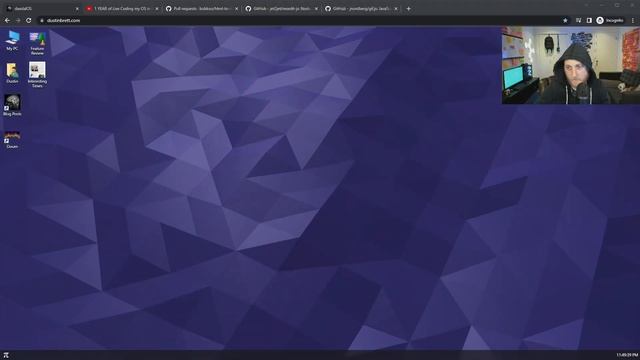Open the Interesting Times desktop icon

point(37,75)
